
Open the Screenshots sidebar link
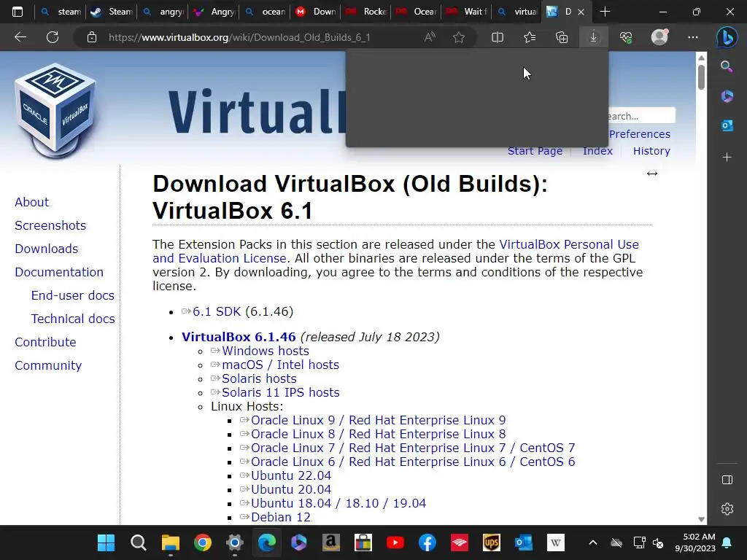pos(50,225)
